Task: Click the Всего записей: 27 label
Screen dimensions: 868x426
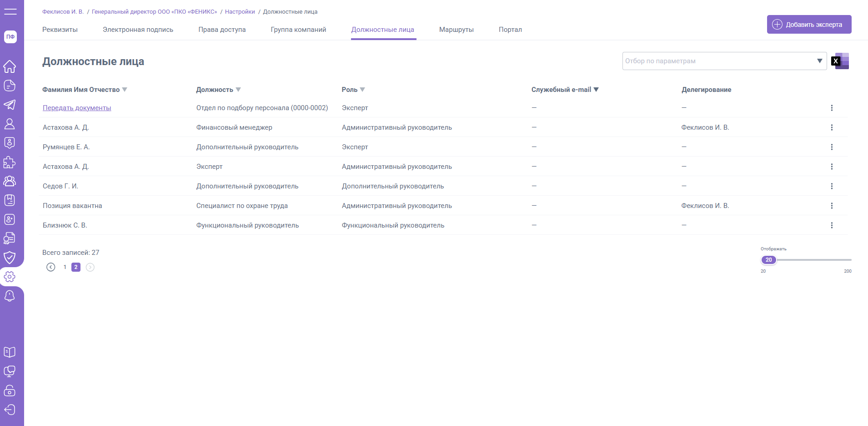Action: click(71, 253)
